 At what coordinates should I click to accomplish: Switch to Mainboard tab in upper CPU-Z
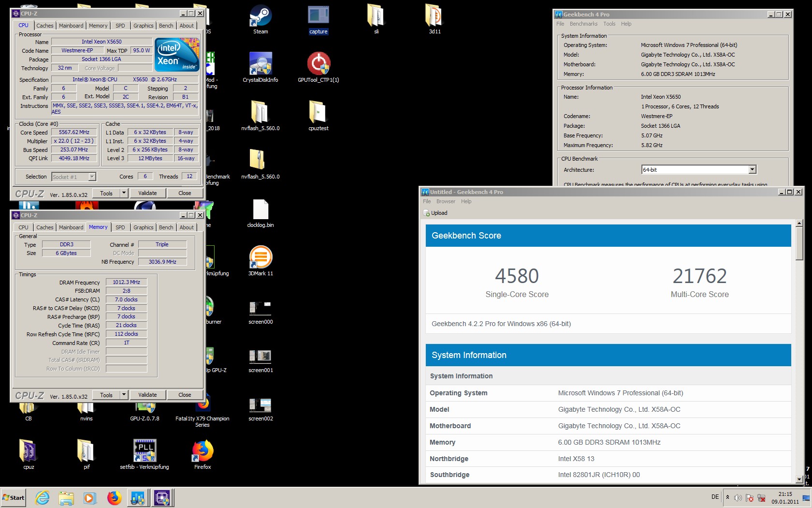71,26
